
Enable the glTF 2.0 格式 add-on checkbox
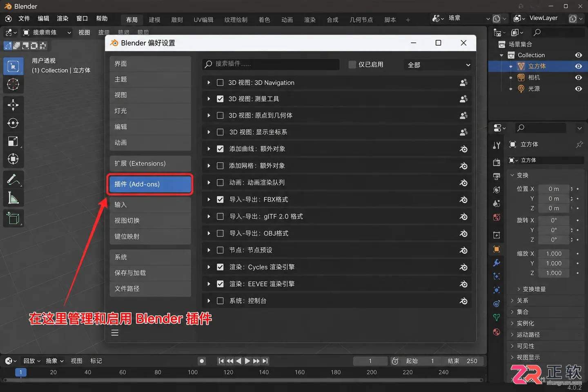(220, 216)
